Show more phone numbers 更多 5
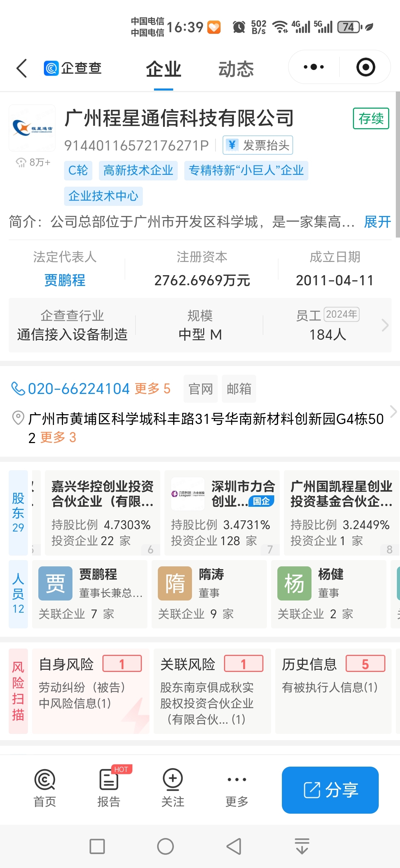 point(153,388)
